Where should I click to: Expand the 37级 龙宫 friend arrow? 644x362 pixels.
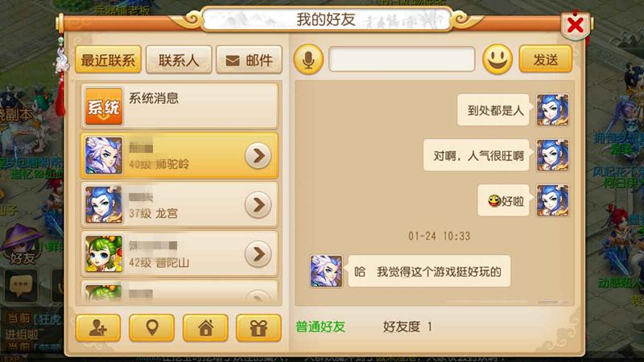pos(258,205)
